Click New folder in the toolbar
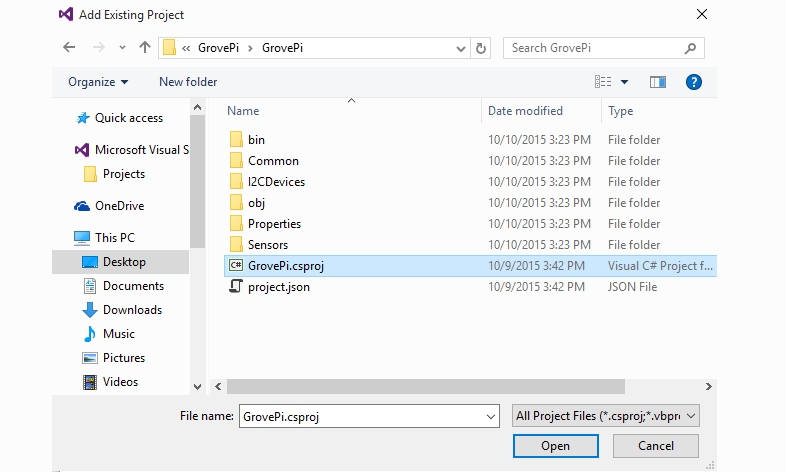The height and width of the screenshot is (472, 786). point(188,82)
